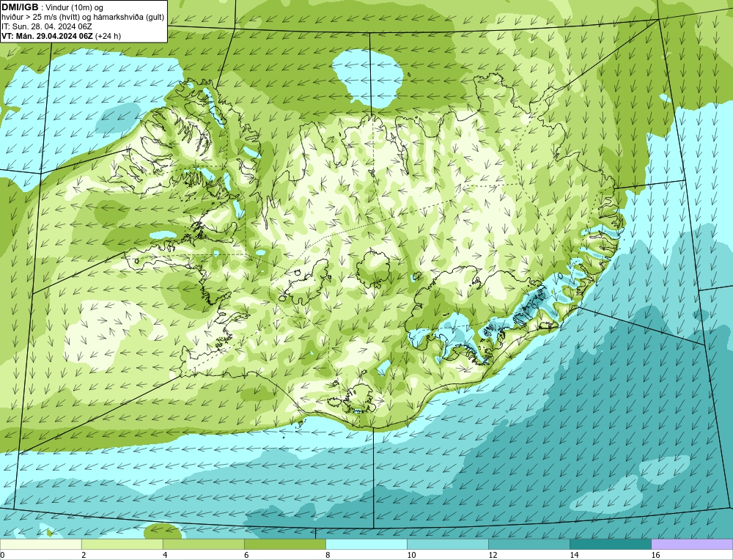733x560 pixels.
Task: Select the 10–12 m/s light teal swatch
Action: click(x=447, y=545)
